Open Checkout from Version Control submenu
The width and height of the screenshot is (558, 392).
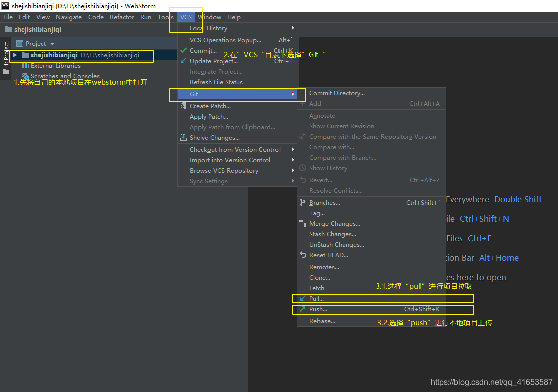238,149
